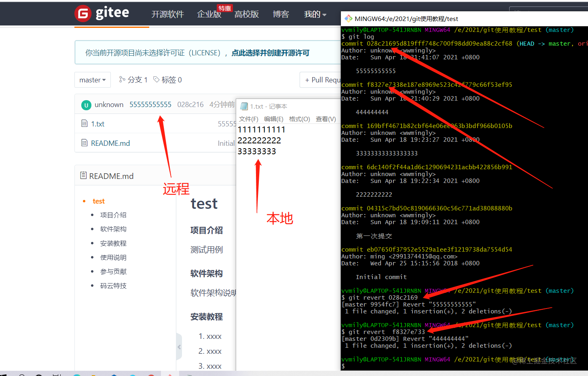Click the 安装教程 heading in readme content
Image resolution: width=588 pixels, height=376 pixels.
pyautogui.click(x=207, y=317)
